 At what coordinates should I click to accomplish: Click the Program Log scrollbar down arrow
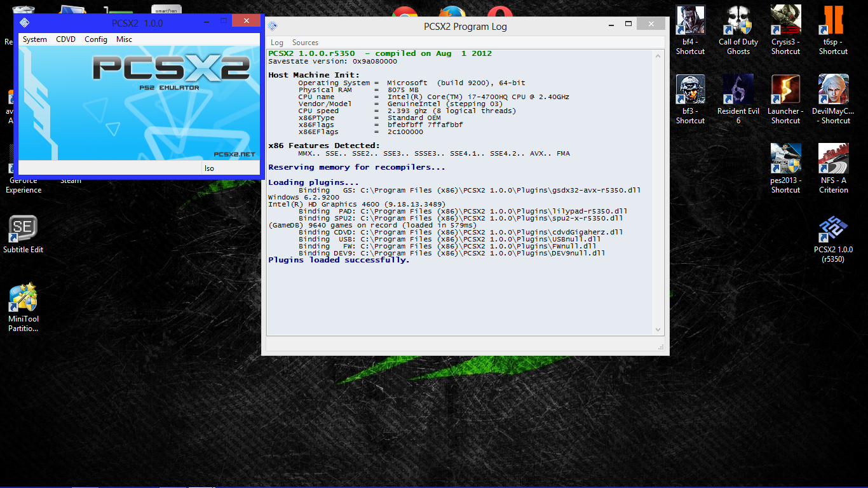click(658, 330)
